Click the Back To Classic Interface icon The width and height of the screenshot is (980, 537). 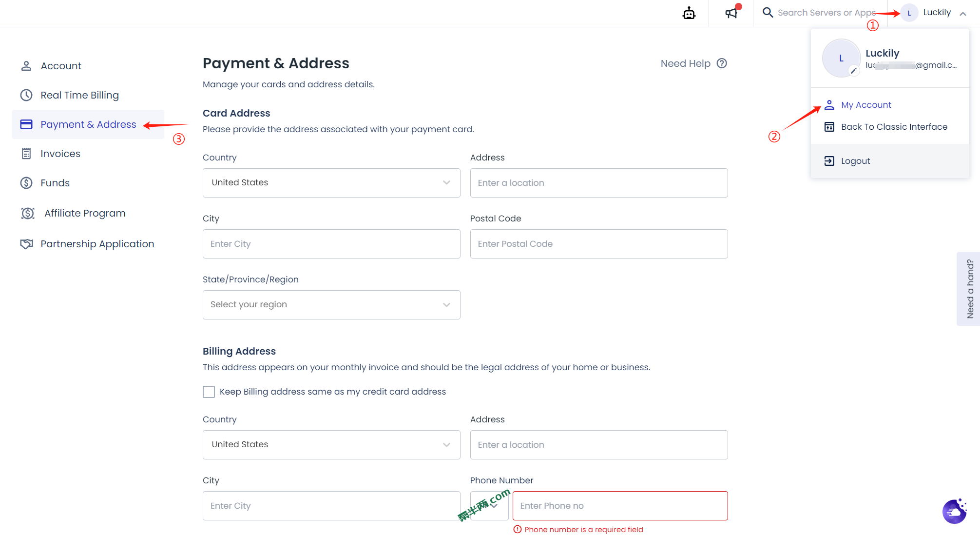(x=829, y=127)
